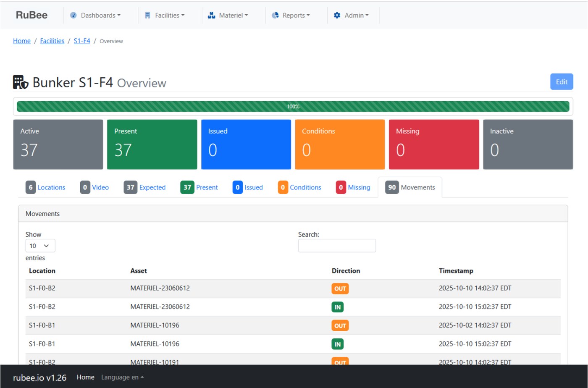Screen dimensions: 588x388
Task: Switch to the Locations tab
Action: pyautogui.click(x=45, y=187)
